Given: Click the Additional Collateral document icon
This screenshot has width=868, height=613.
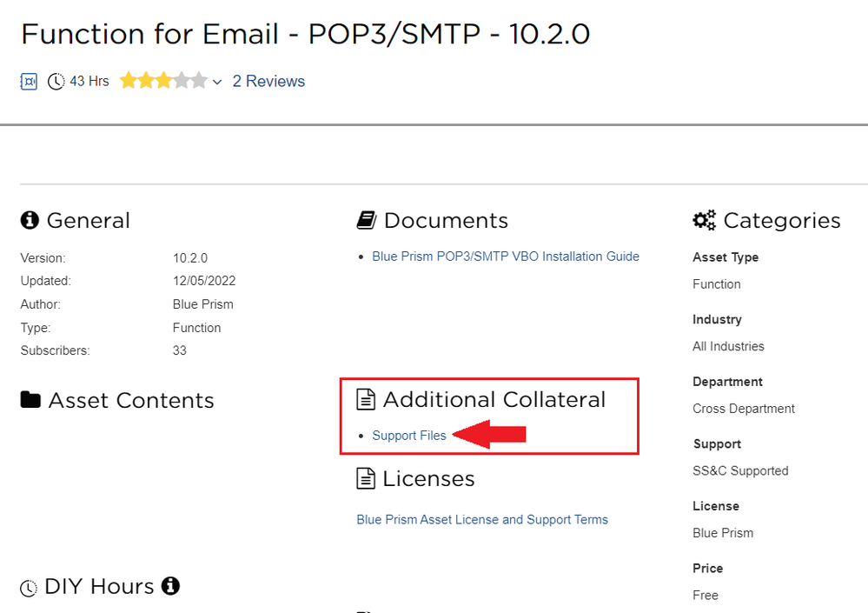Looking at the screenshot, I should tap(367, 400).
